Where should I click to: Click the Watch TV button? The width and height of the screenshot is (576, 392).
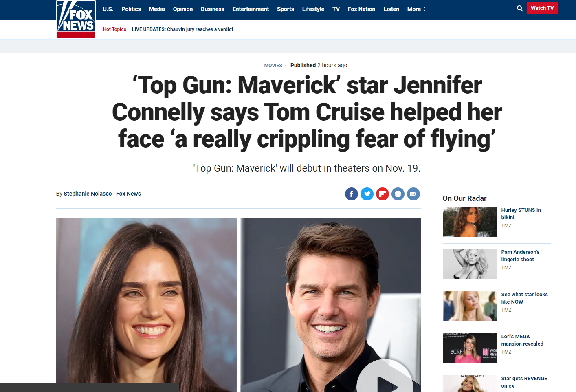(x=542, y=8)
